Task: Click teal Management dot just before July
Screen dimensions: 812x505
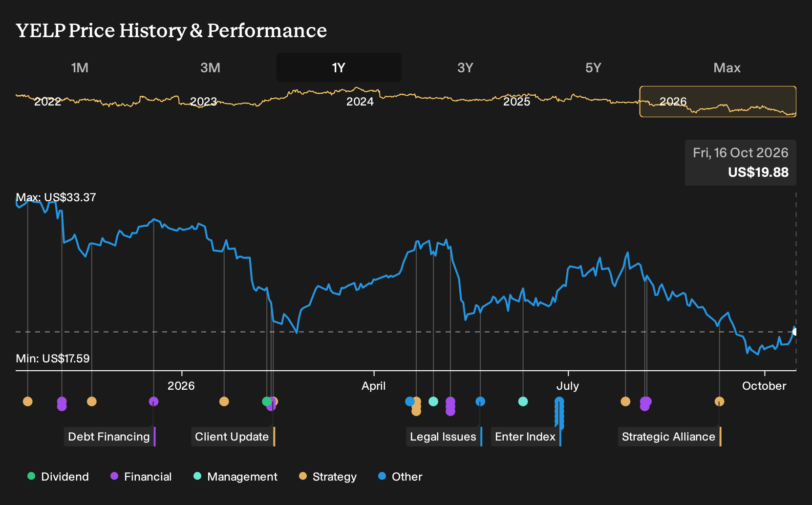Action: [523, 401]
